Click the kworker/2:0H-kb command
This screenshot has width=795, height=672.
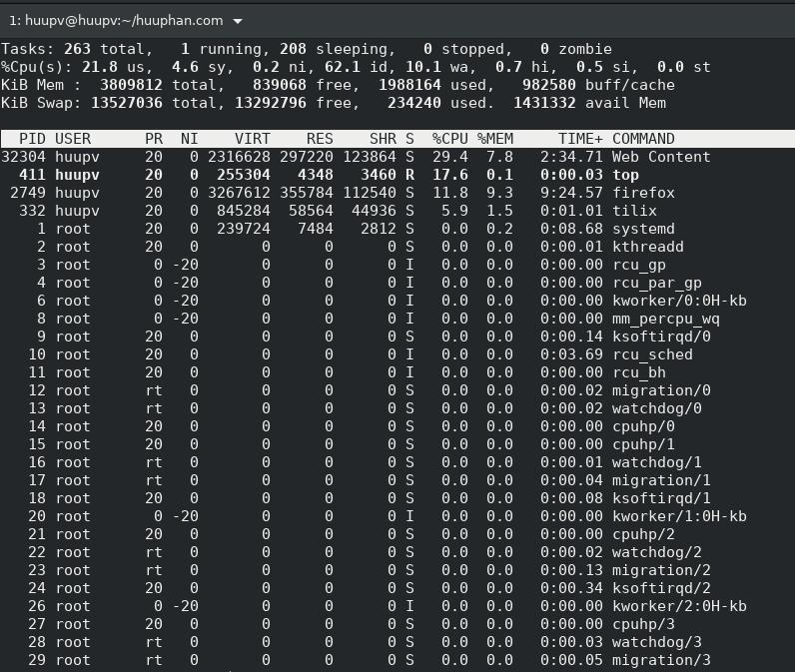679,607
